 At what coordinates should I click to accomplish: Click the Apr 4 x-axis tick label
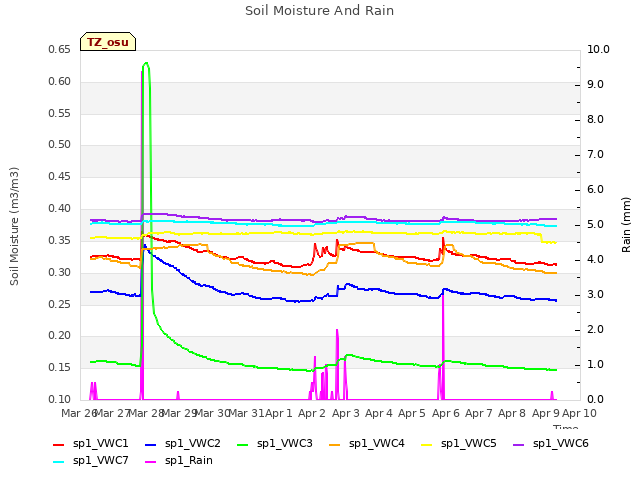[x=379, y=413]
